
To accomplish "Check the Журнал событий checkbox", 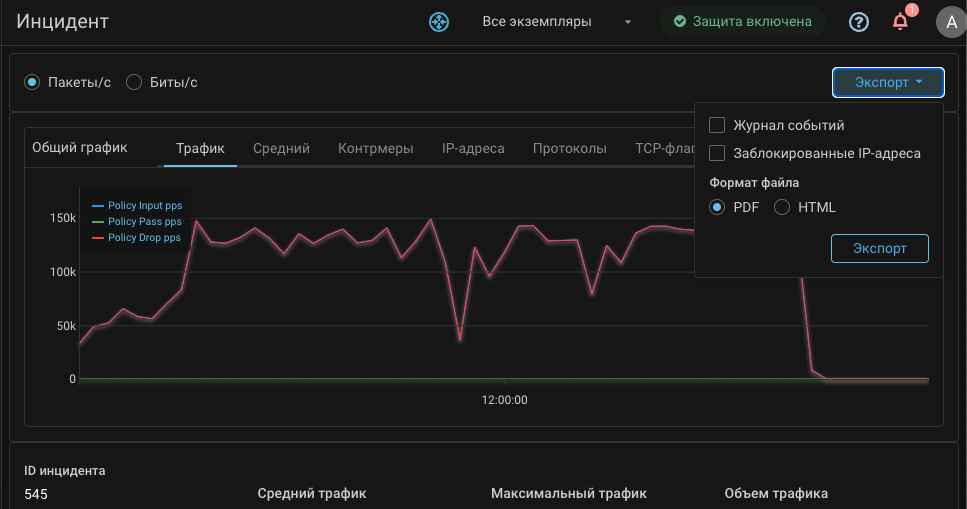I will pos(717,125).
